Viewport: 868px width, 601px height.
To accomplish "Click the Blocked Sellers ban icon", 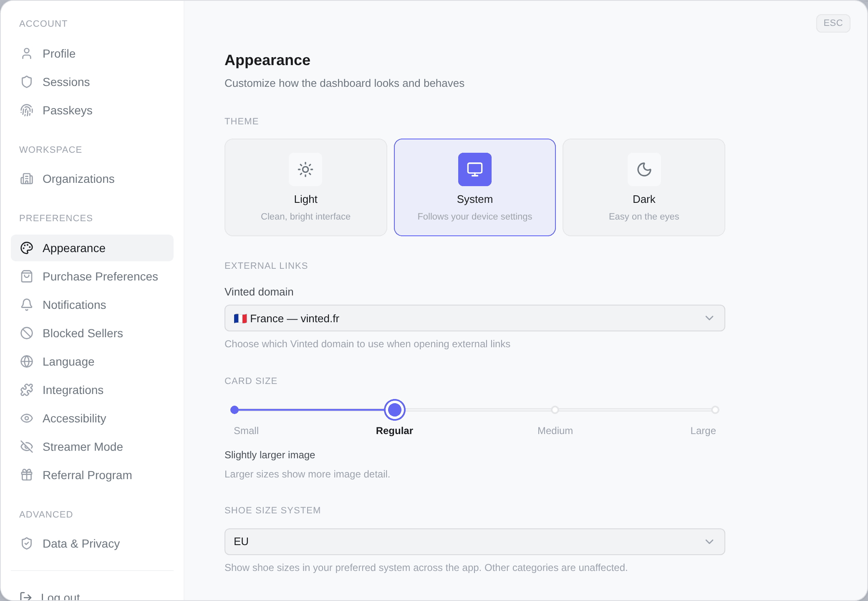I will [27, 333].
